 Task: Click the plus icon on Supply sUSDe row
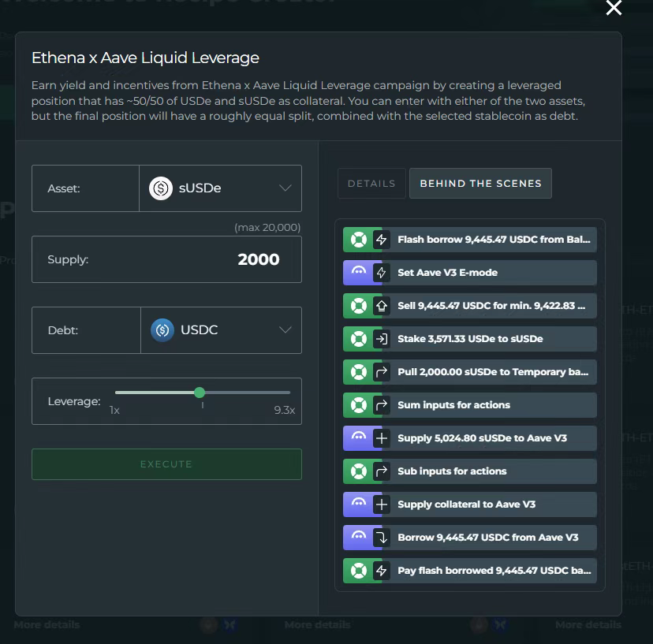(x=382, y=438)
